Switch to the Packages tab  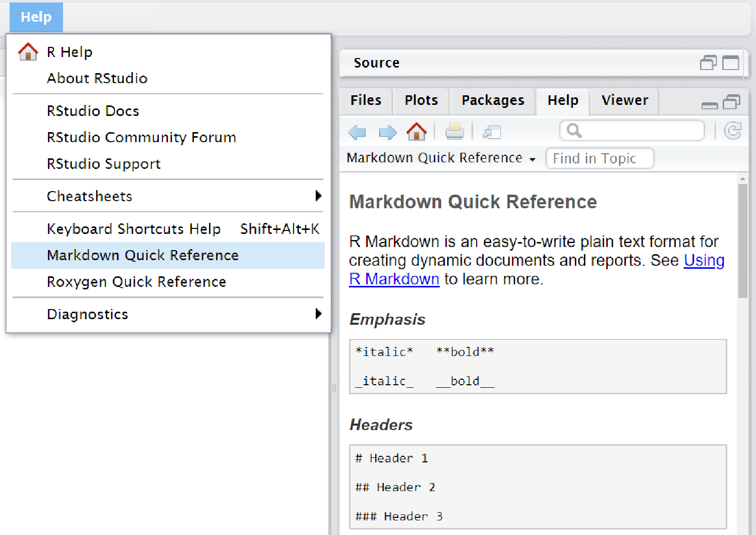coord(493,100)
